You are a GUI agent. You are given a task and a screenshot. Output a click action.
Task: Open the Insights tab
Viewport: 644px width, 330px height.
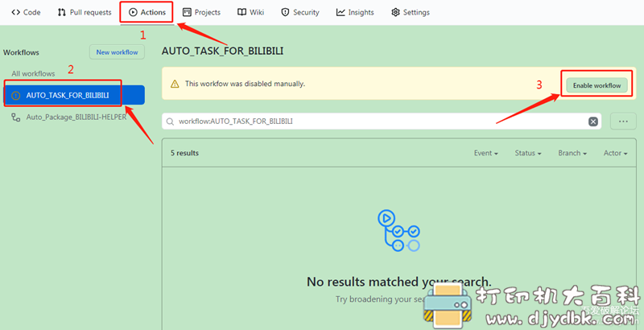click(x=355, y=12)
